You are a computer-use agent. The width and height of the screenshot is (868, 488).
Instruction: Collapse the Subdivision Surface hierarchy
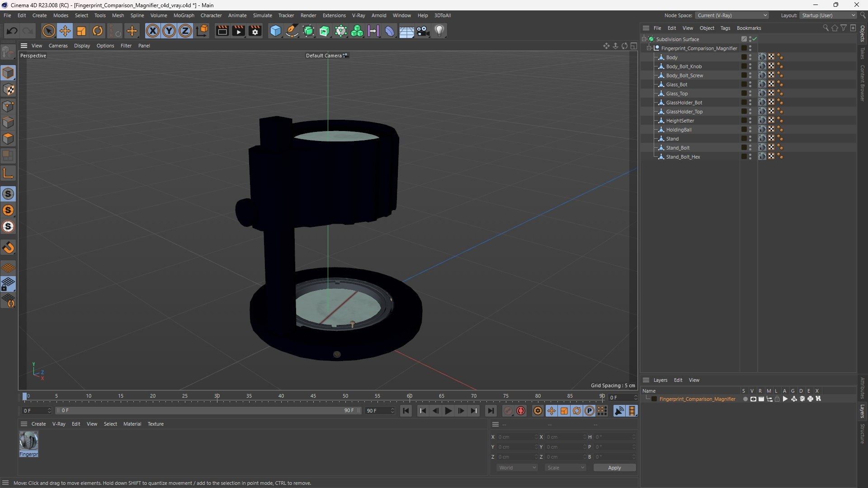(644, 39)
